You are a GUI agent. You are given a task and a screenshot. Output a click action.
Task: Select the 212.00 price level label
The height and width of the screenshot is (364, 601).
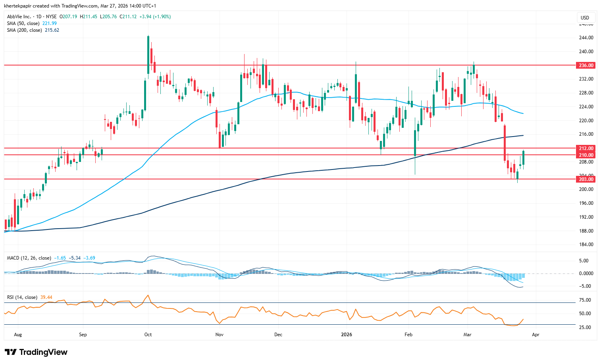586,148
